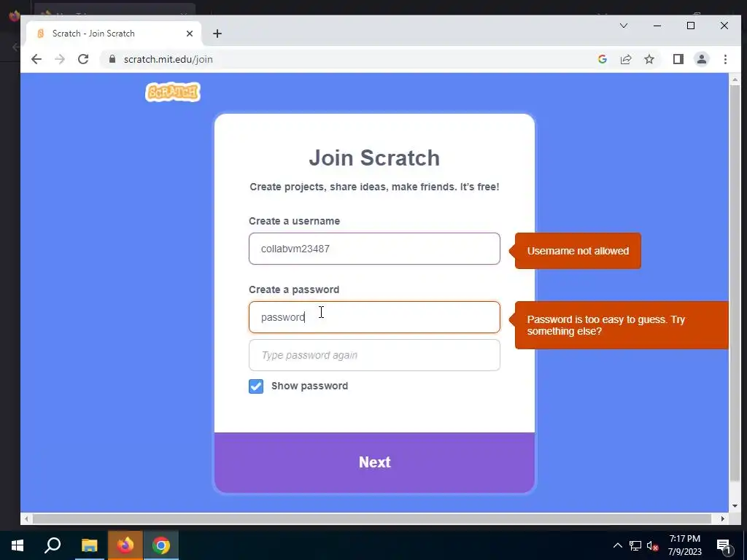Open a new tab with plus button

coord(217,34)
